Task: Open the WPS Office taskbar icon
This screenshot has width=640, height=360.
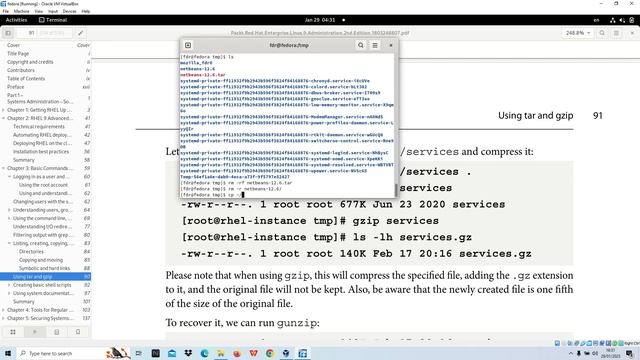Action: 253,353
